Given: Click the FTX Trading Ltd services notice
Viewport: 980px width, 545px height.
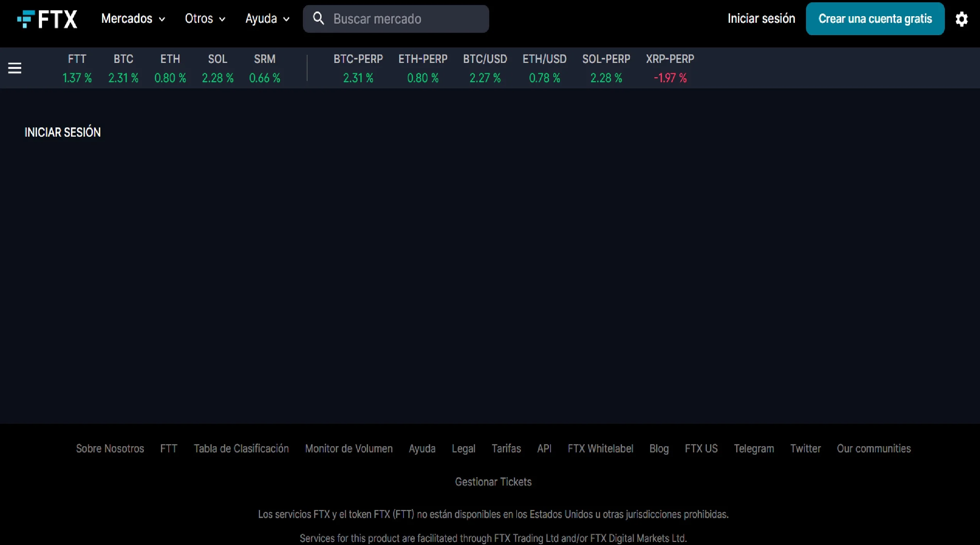Looking at the screenshot, I should pos(493,538).
